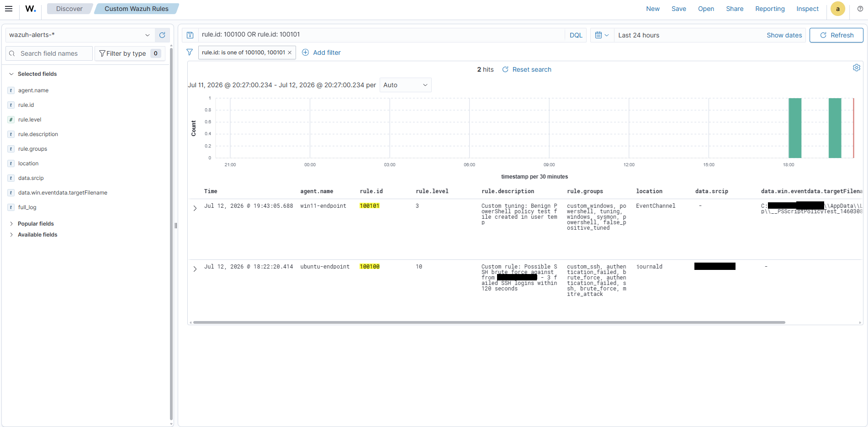Click the horizontal table scrollbar
This screenshot has height=427, width=868.
pyautogui.click(x=489, y=322)
